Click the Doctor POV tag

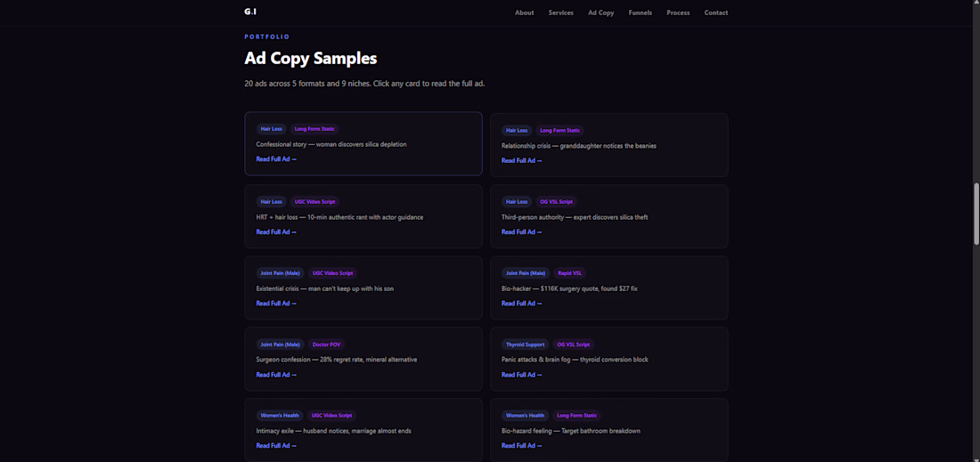(x=326, y=344)
